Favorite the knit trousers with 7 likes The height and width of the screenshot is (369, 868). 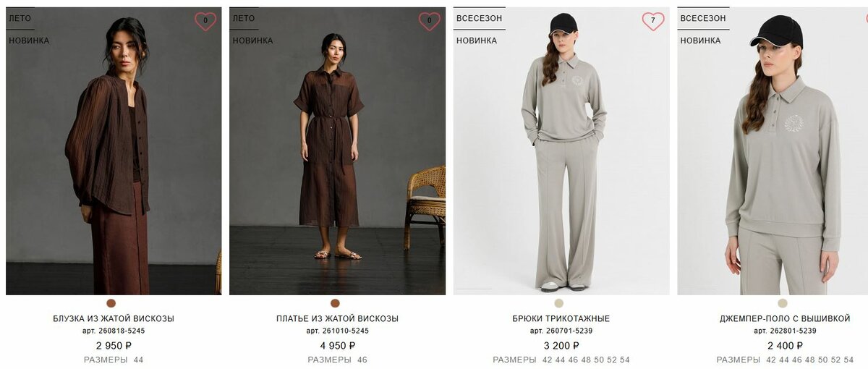pos(653,21)
